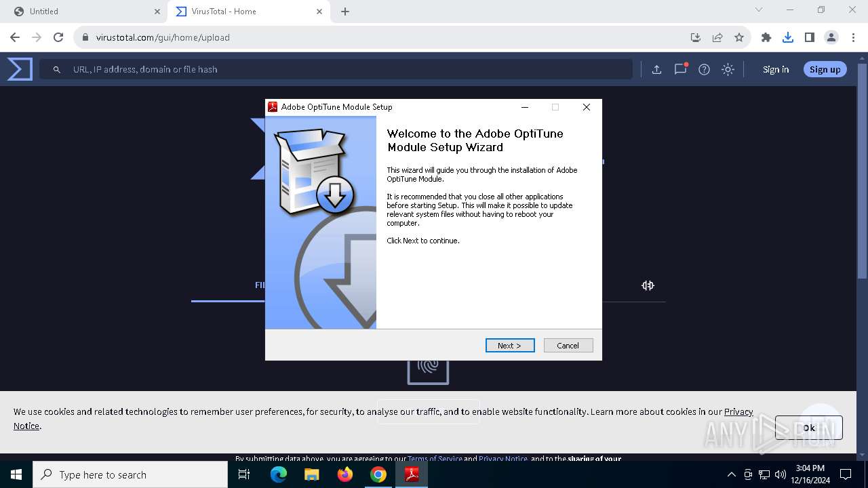Viewport: 868px width, 488px height.
Task: Open VirusTotal help icon
Action: pyautogui.click(x=704, y=69)
